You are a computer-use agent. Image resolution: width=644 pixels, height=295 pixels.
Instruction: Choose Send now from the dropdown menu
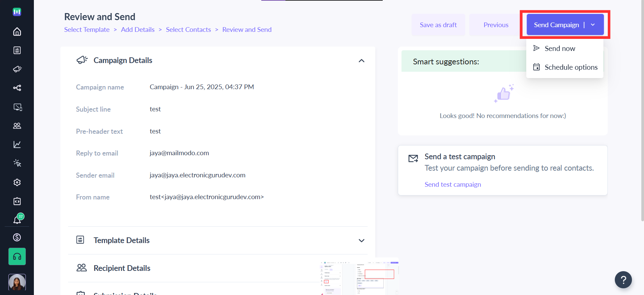click(x=565, y=48)
